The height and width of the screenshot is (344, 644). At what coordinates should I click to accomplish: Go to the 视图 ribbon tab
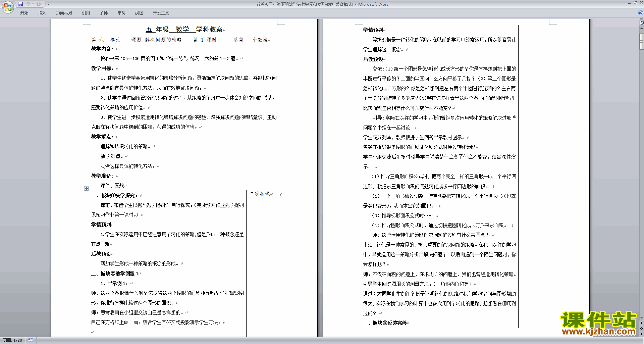pos(139,13)
